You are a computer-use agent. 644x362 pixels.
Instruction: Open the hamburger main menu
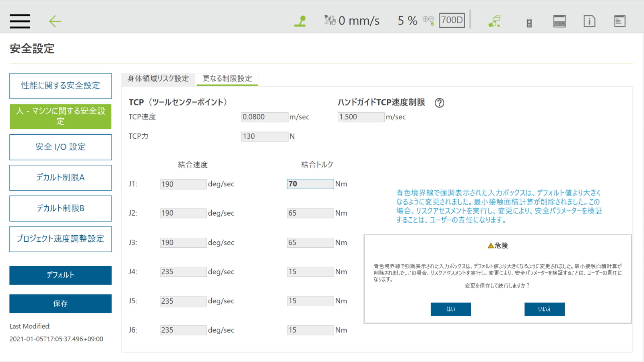(20, 21)
